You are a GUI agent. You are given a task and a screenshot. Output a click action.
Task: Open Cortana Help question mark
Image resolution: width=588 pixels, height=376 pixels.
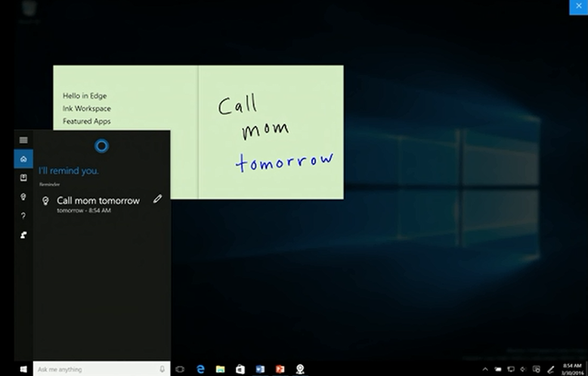coord(23,216)
